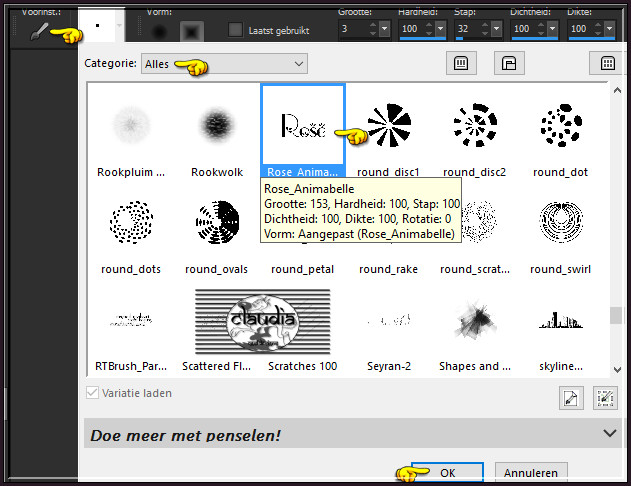Click the brush shape preview thumbnail
The height and width of the screenshot is (486, 631).
tap(97, 25)
